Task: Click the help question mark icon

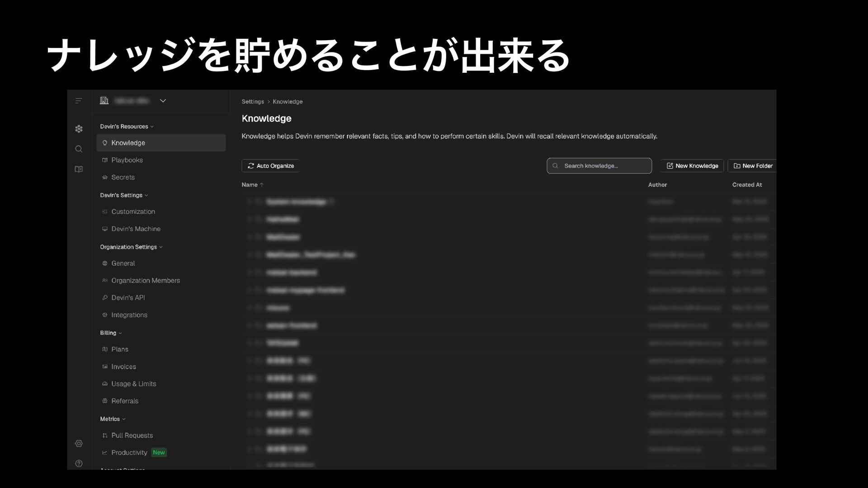Action: tap(79, 464)
